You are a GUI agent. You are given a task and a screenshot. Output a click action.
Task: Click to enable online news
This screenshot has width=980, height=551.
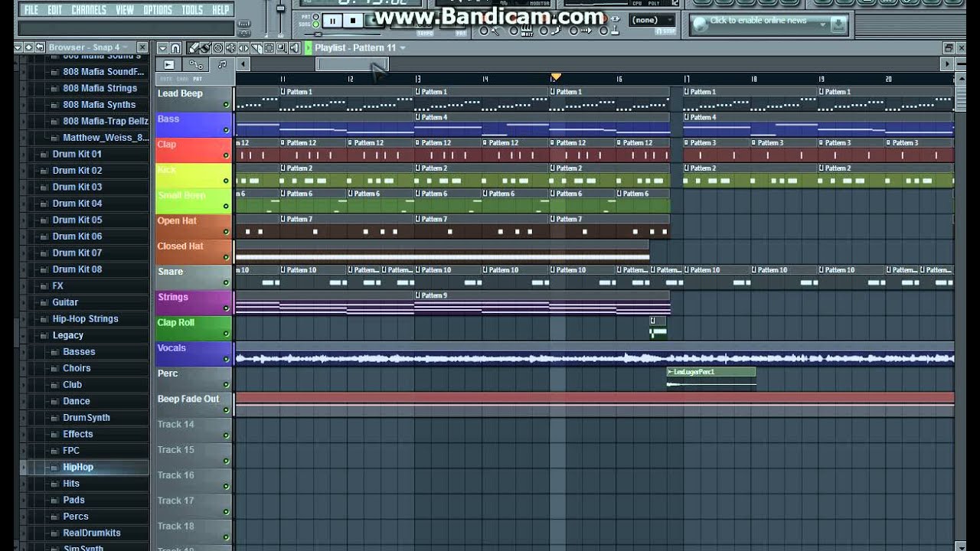[x=758, y=21]
